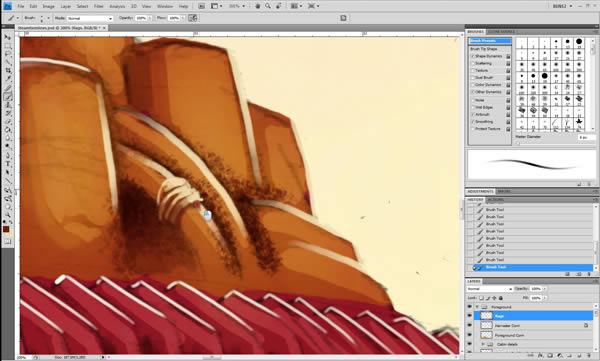
Task: Open the Filter menu
Action: (x=99, y=6)
